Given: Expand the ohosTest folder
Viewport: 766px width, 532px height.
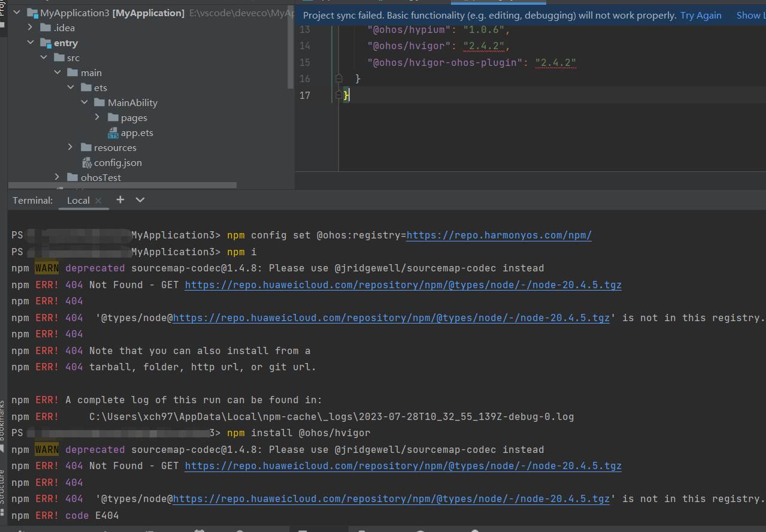Looking at the screenshot, I should [57, 177].
